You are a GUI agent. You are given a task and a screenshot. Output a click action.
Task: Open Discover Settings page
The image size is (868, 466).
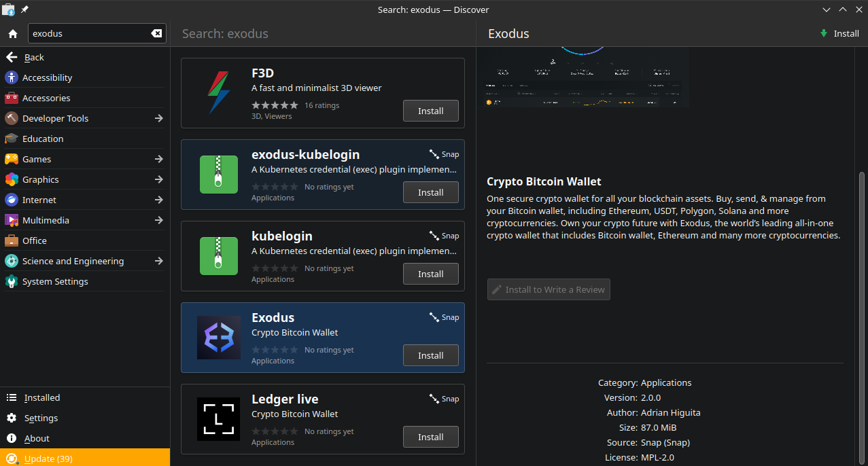click(85, 418)
